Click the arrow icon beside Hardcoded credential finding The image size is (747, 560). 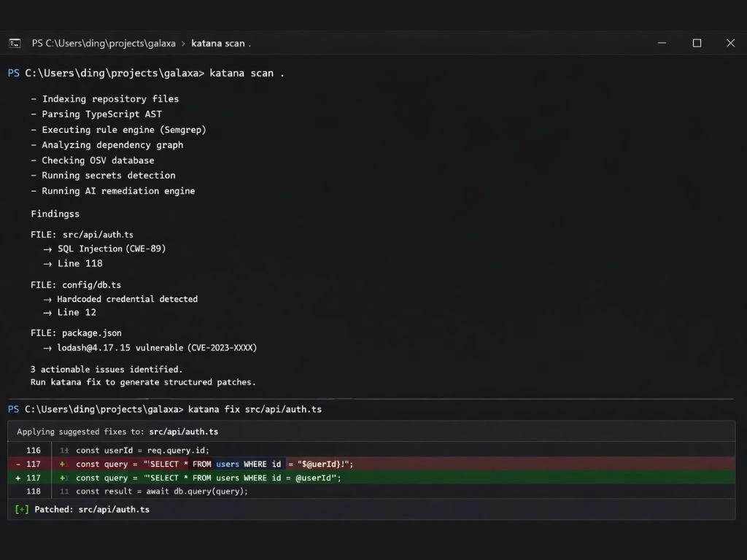[47, 298]
